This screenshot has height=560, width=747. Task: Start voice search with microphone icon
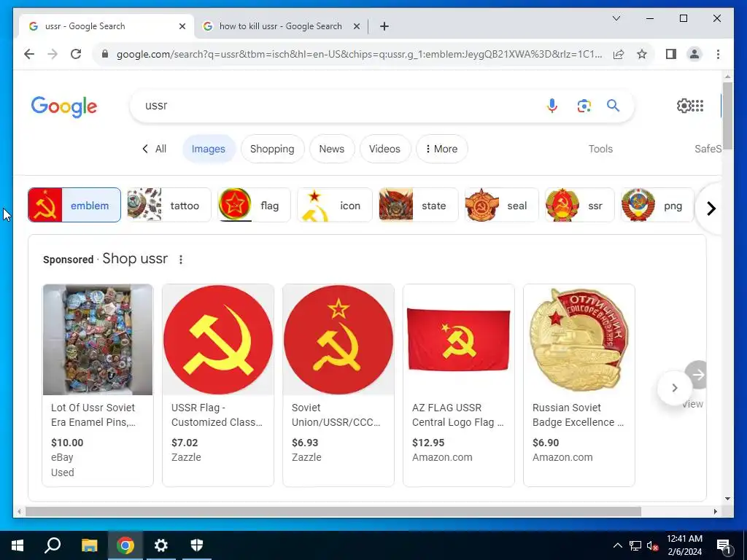click(x=552, y=106)
